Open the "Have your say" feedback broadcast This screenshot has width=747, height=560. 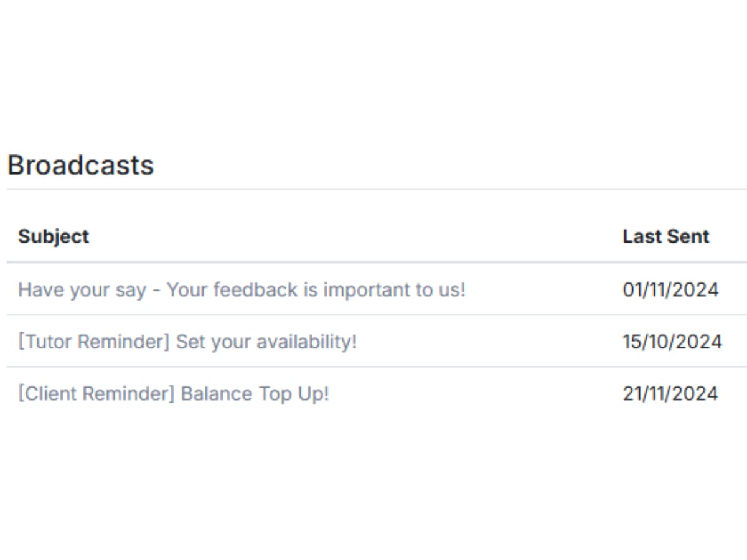click(x=242, y=290)
